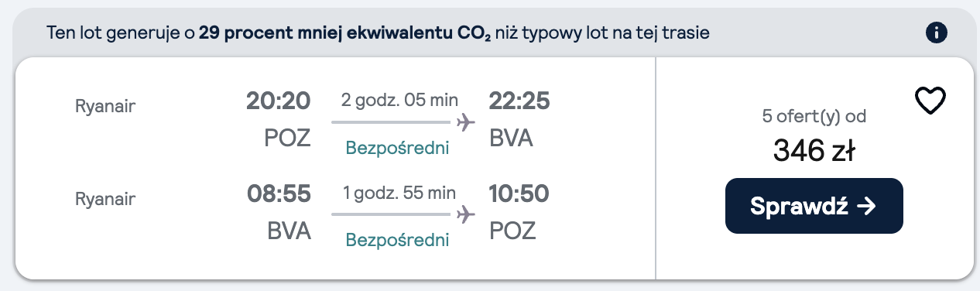Click the 2 godz. 05 min duration
Viewport: 980px width, 291px height.
[399, 100]
